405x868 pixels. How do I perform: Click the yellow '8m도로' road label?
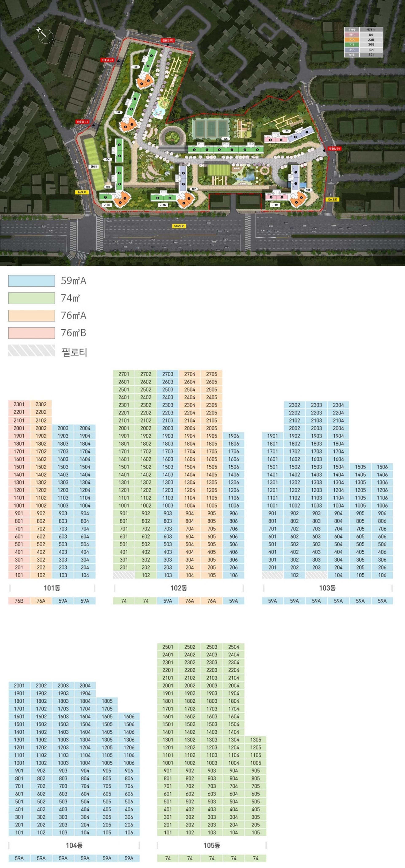(81, 192)
